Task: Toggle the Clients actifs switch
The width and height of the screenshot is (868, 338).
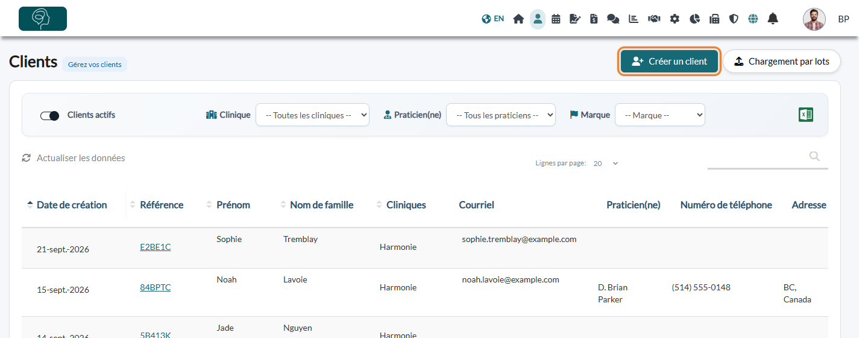Action: pyautogui.click(x=49, y=116)
